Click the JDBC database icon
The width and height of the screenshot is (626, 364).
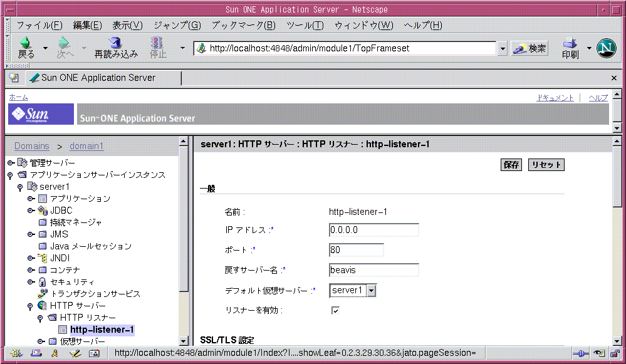43,211
